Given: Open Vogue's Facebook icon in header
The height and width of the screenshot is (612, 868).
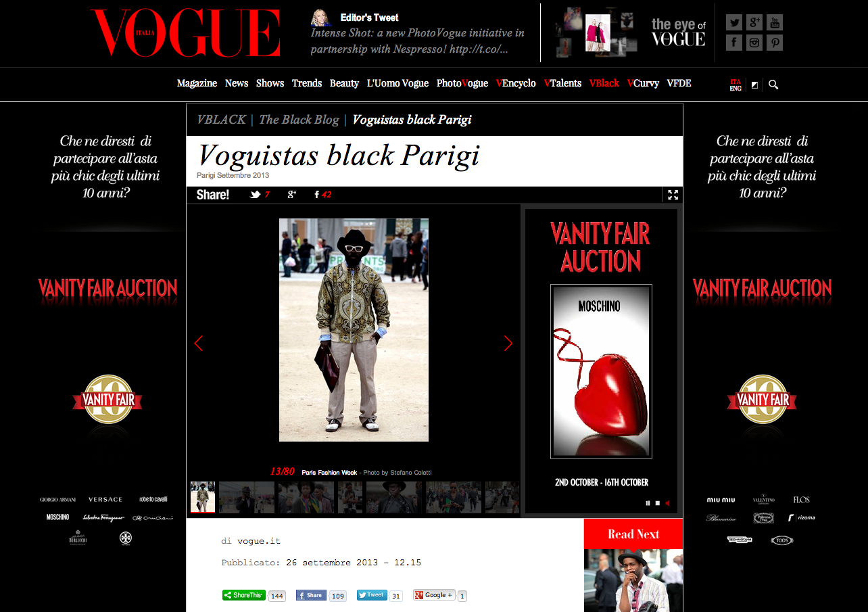Looking at the screenshot, I should pyautogui.click(x=734, y=43).
